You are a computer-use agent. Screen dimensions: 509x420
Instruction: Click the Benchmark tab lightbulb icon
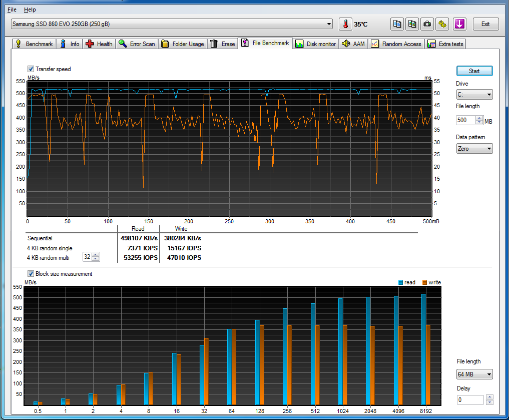pos(19,44)
